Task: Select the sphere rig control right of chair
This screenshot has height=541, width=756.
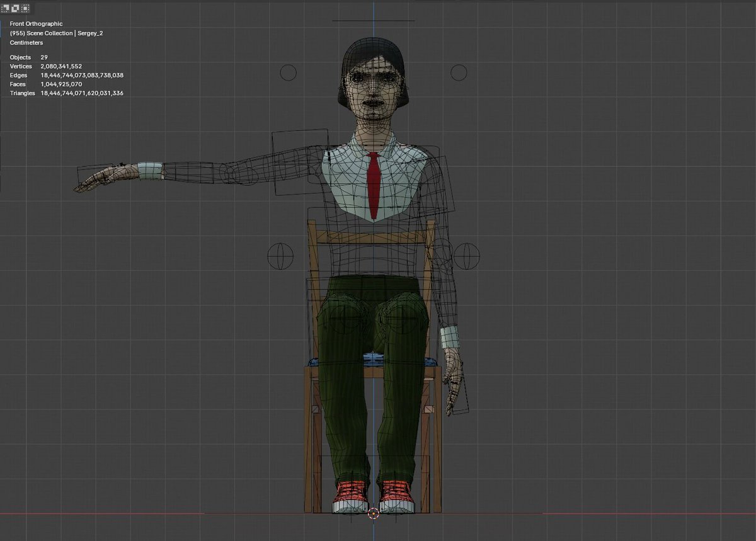Action: tap(466, 256)
